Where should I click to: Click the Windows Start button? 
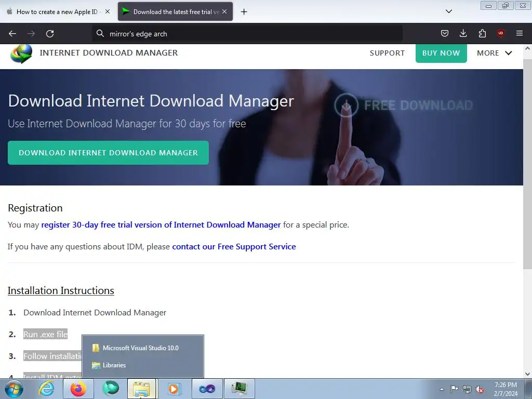click(x=14, y=389)
